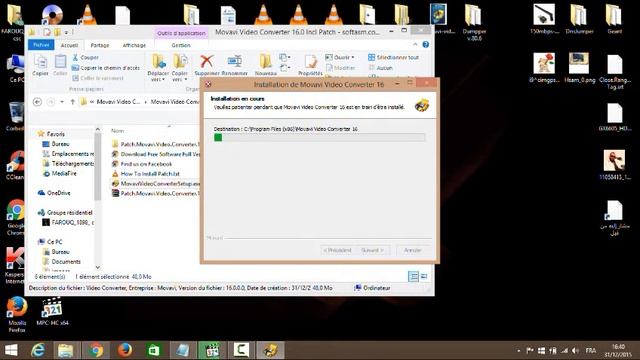Select the Couper cut option

pyautogui.click(x=85, y=58)
